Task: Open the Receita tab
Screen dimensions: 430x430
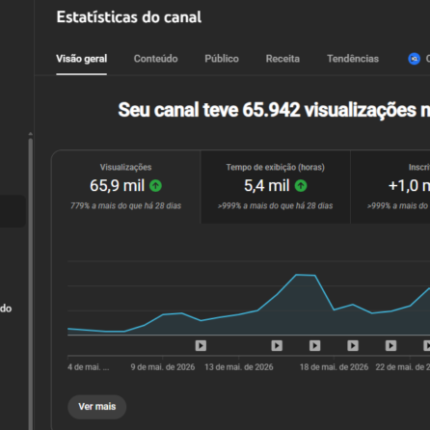Action: click(x=283, y=59)
